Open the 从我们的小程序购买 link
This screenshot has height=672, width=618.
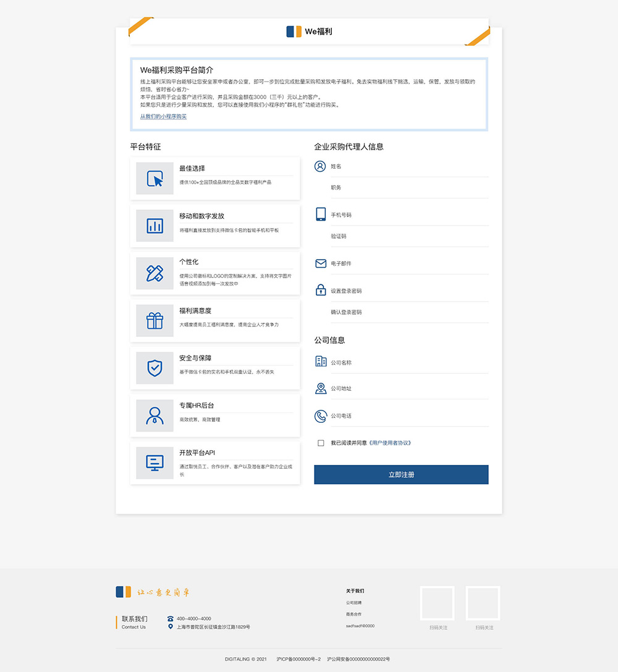click(163, 116)
